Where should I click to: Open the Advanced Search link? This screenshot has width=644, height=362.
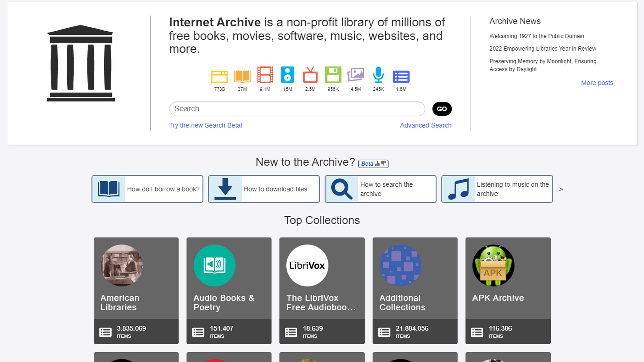(x=425, y=125)
